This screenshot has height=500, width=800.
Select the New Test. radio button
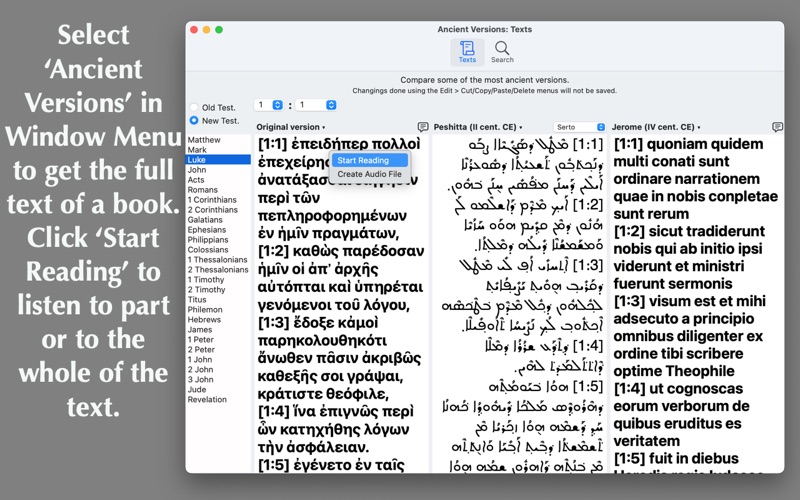(x=194, y=120)
